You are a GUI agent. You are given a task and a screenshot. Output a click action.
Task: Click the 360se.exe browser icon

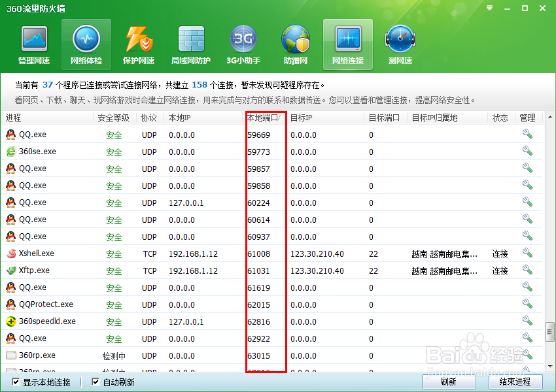tap(11, 151)
